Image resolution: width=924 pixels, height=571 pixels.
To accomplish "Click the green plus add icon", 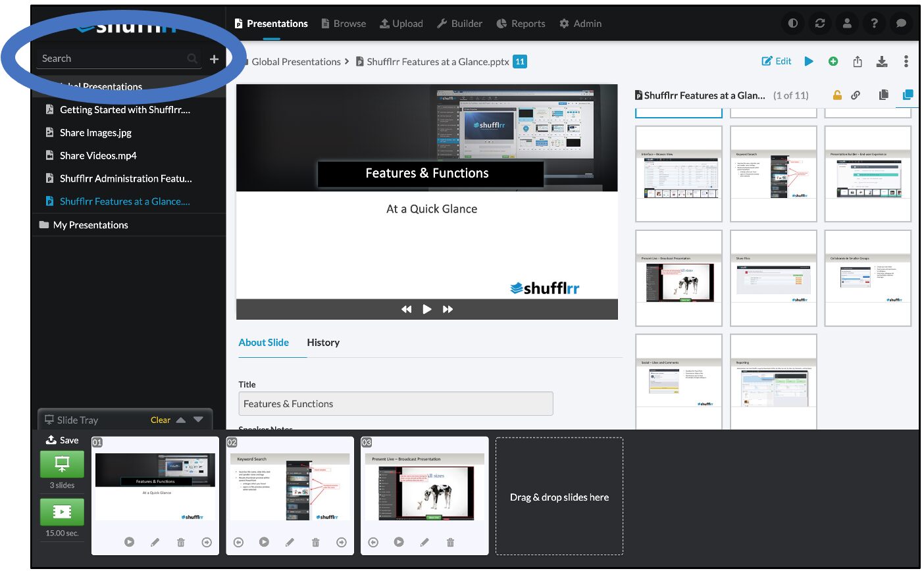I will pos(833,61).
